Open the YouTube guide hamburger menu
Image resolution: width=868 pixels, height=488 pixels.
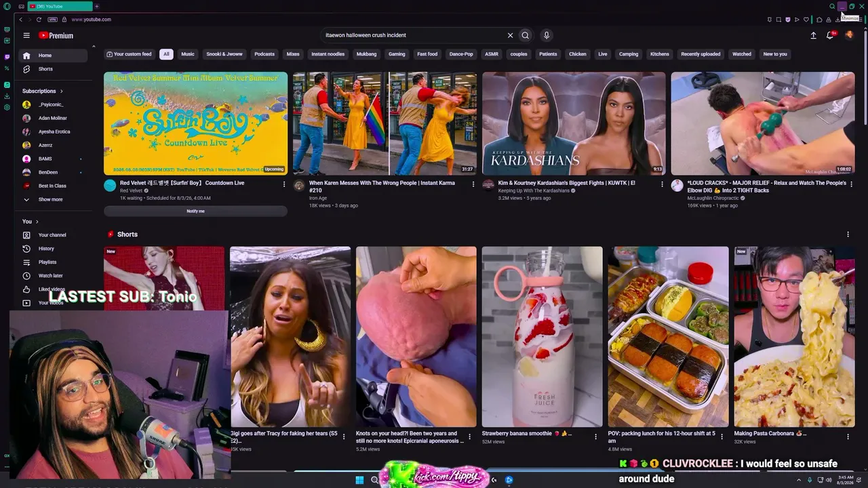(x=26, y=35)
